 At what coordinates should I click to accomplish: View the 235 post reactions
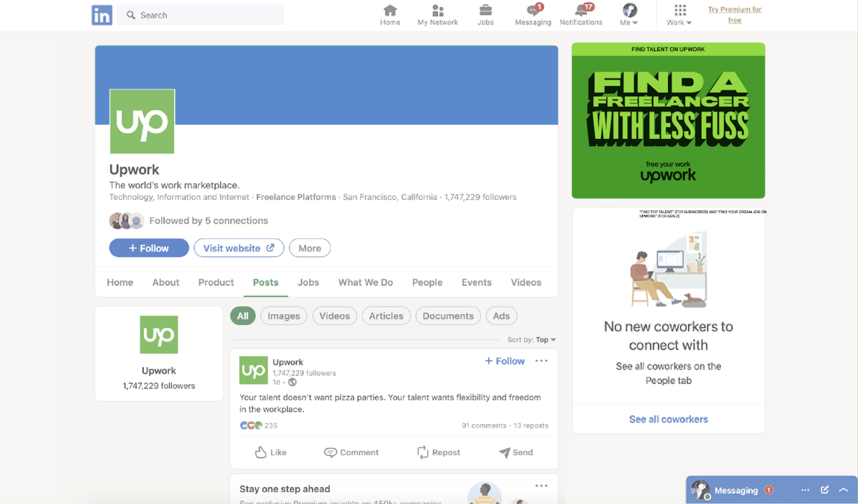[259, 425]
